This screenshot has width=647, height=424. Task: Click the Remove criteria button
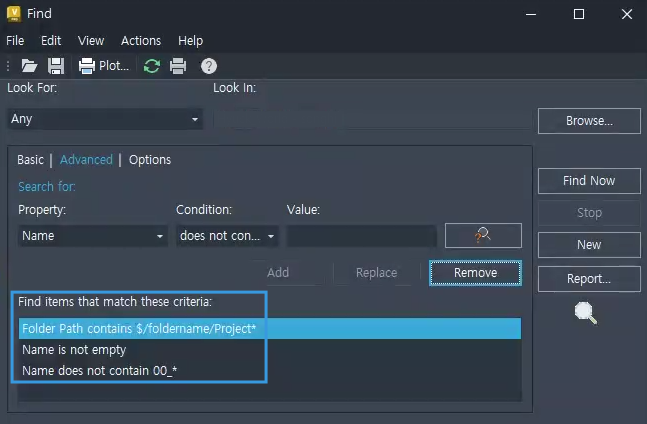pyautogui.click(x=475, y=273)
